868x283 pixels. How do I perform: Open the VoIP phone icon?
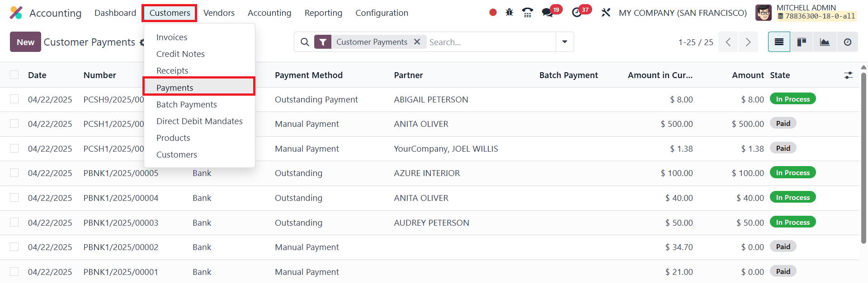(527, 13)
